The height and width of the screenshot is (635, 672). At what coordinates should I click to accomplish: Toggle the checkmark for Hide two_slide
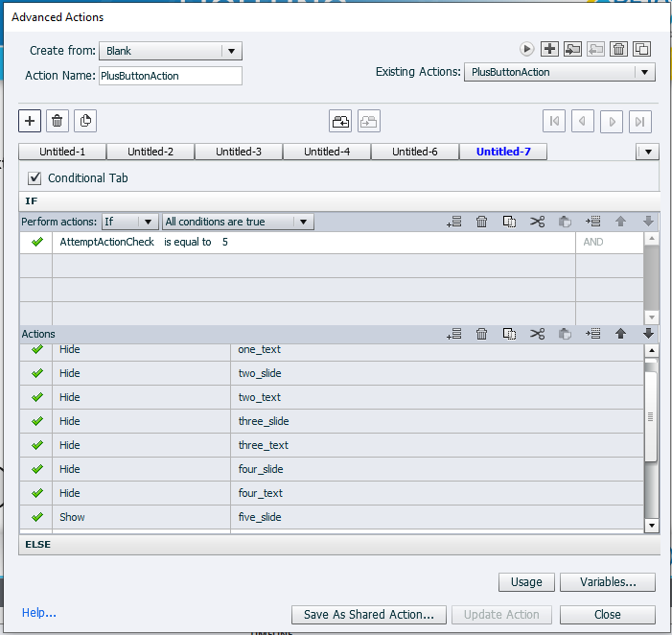pyautogui.click(x=37, y=373)
